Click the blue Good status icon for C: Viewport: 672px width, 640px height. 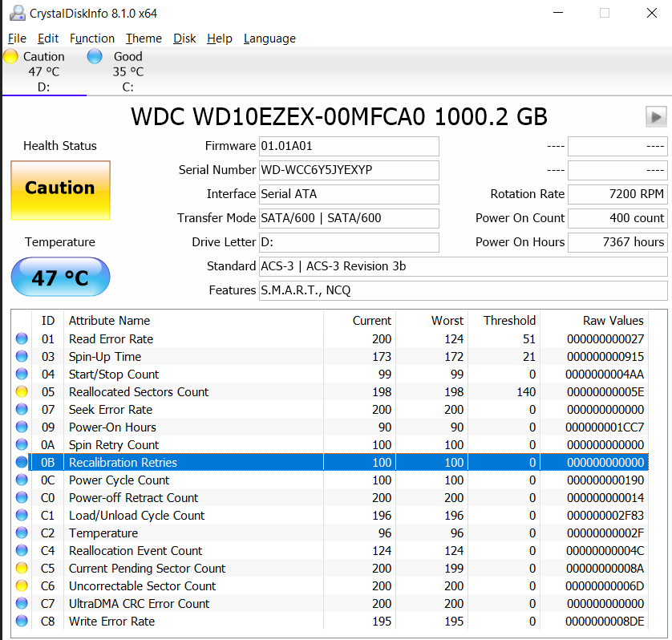click(95, 56)
